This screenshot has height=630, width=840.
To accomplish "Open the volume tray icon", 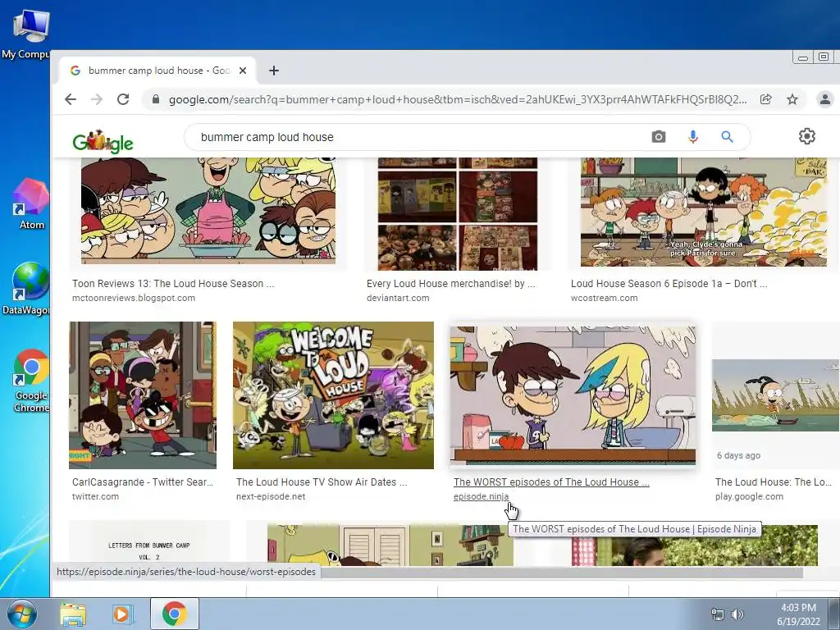I will click(737, 614).
